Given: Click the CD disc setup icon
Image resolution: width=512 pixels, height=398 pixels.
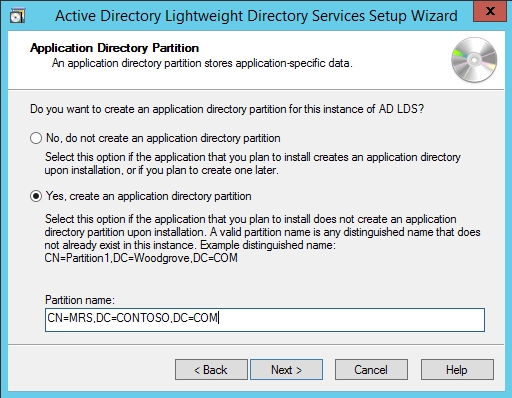Looking at the screenshot, I should [474, 60].
